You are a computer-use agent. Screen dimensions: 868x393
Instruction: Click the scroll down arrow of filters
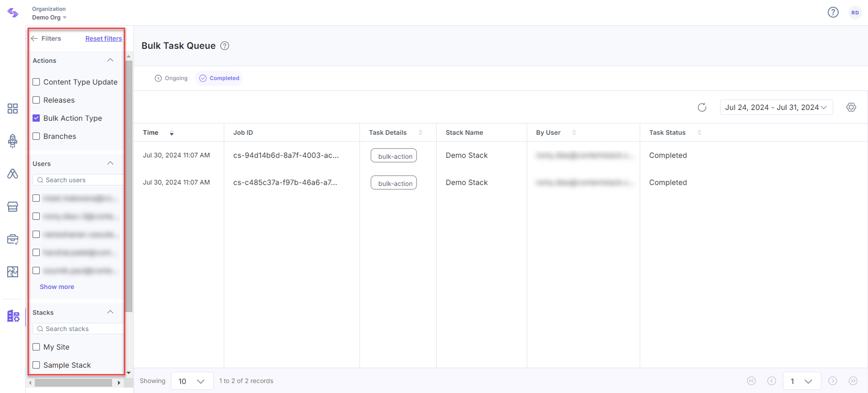[129, 373]
